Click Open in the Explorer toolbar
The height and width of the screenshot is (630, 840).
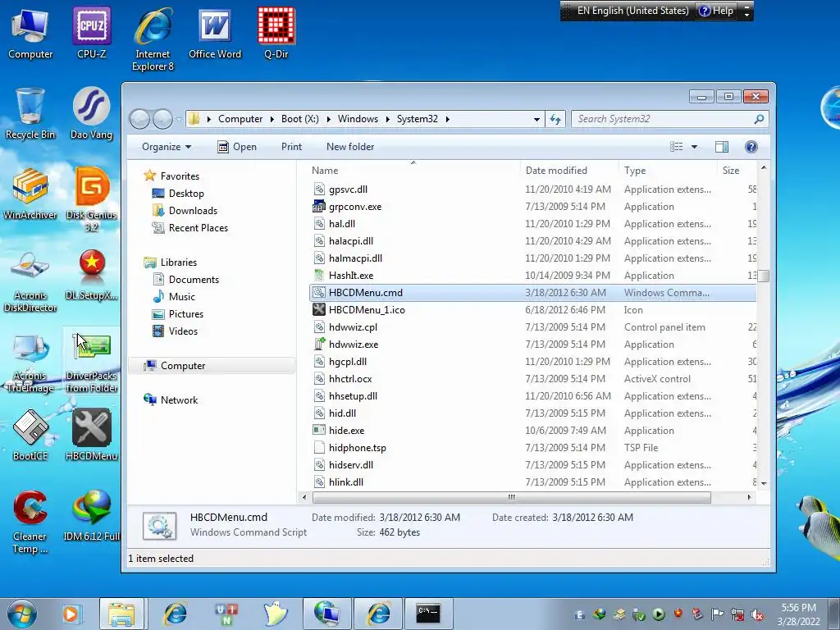tap(237, 147)
